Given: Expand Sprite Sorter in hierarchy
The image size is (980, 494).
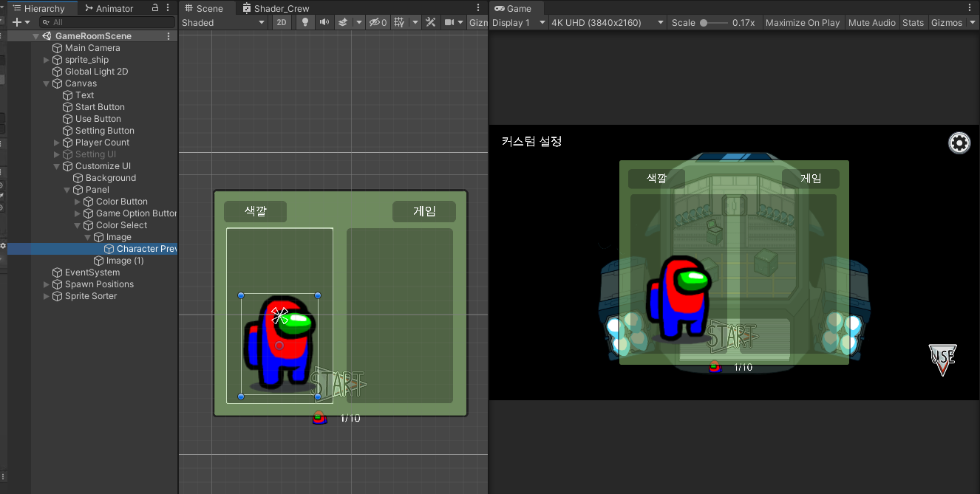Looking at the screenshot, I should (46, 296).
